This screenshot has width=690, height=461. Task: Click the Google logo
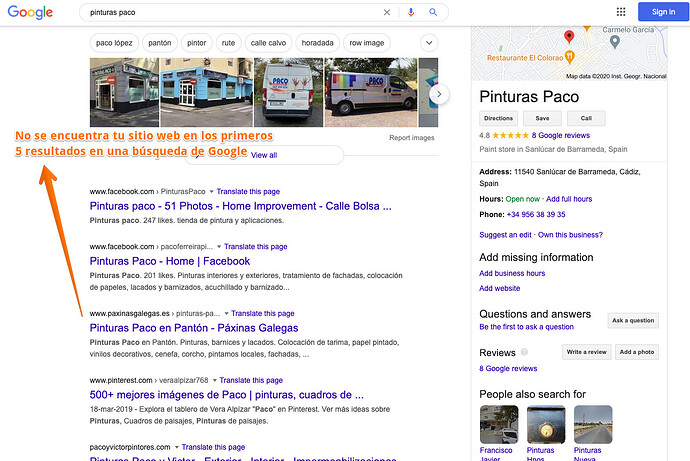tap(30, 12)
